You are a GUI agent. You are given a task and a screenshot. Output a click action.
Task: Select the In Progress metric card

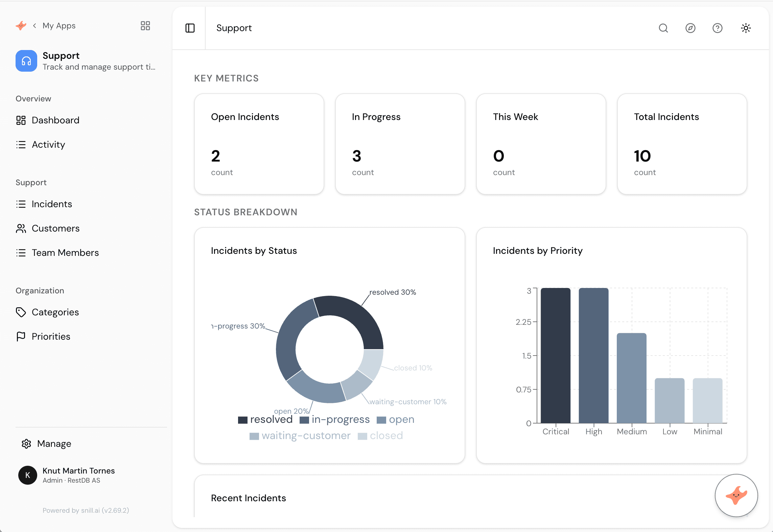pos(400,144)
